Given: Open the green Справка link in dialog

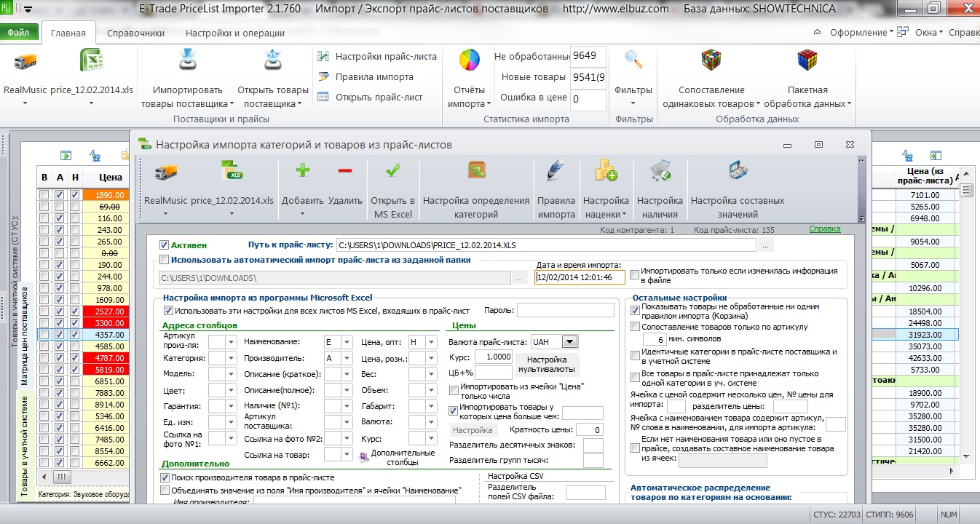Looking at the screenshot, I should pyautogui.click(x=825, y=229).
